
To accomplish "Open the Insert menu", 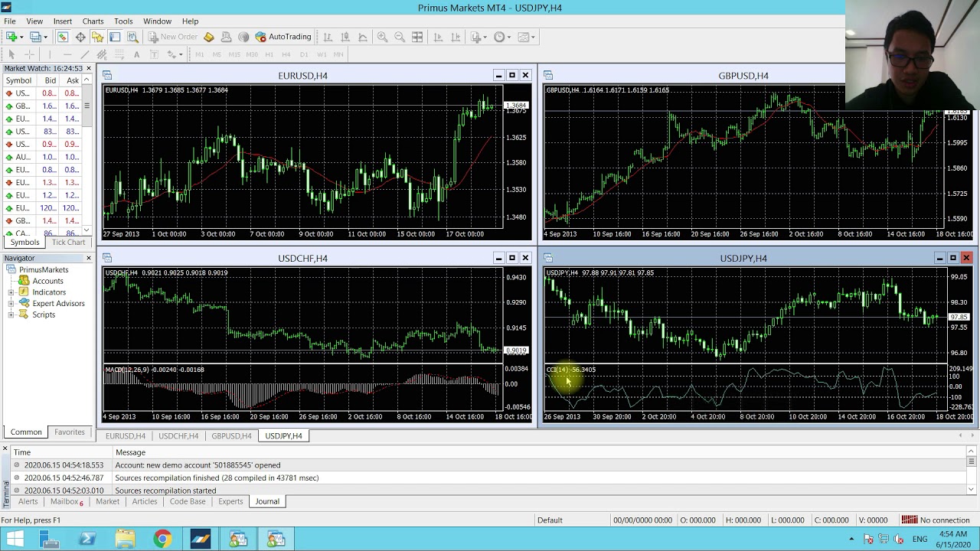I will click(x=63, y=21).
